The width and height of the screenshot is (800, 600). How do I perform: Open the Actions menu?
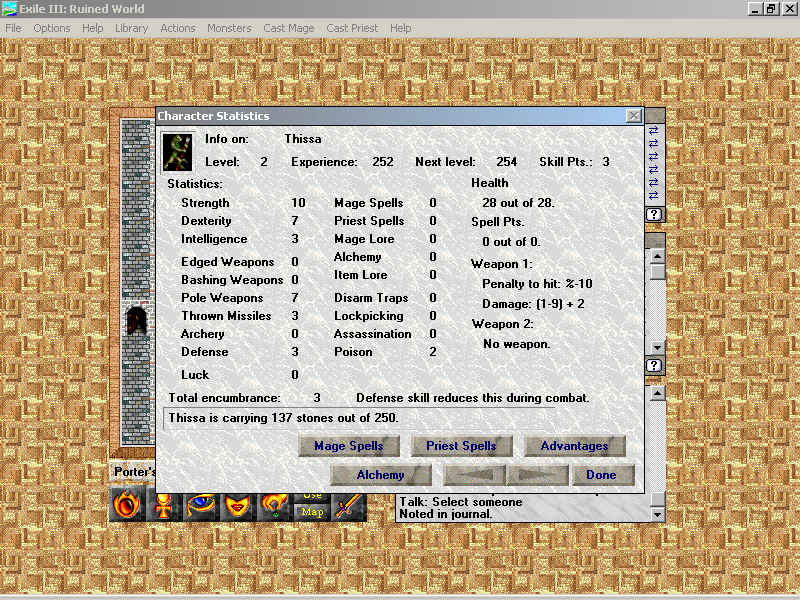coord(178,28)
